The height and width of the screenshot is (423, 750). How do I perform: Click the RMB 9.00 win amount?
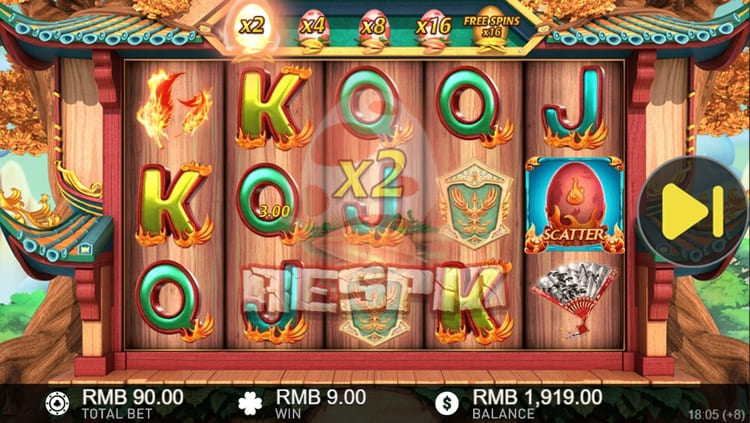click(x=321, y=397)
